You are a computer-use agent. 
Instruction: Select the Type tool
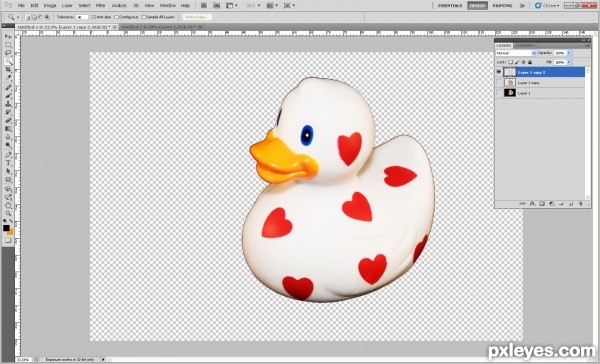click(x=8, y=163)
